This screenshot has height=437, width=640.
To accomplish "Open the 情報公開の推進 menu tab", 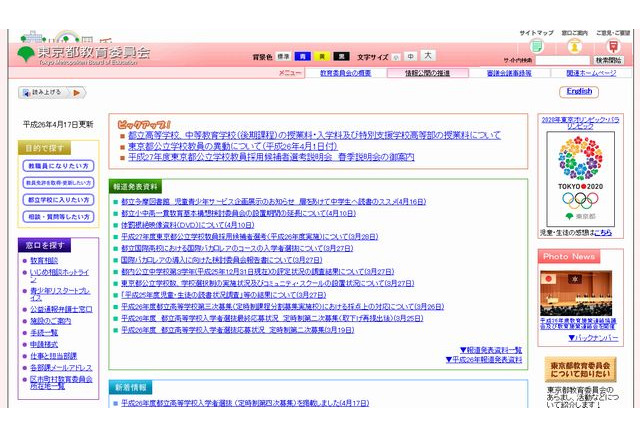I will (427, 73).
